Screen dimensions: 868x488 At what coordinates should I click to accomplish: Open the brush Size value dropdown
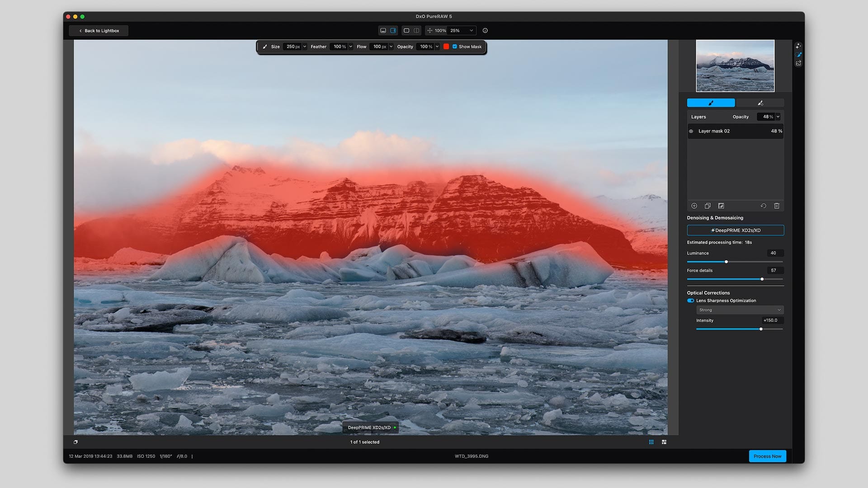tap(305, 47)
